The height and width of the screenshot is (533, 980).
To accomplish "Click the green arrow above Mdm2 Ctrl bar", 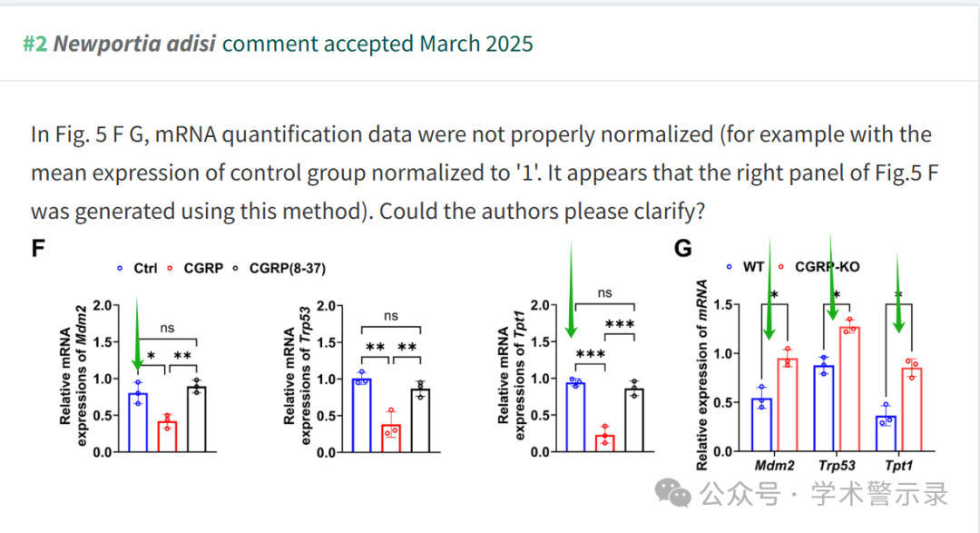I will click(x=138, y=334).
